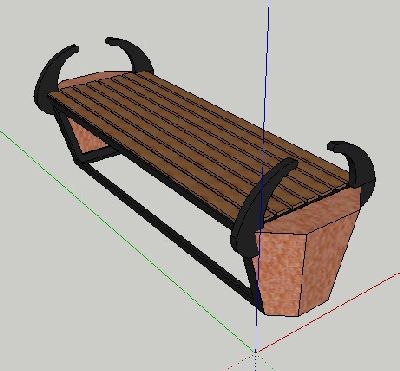Click the front face of right stone pedestal

(x=281, y=274)
